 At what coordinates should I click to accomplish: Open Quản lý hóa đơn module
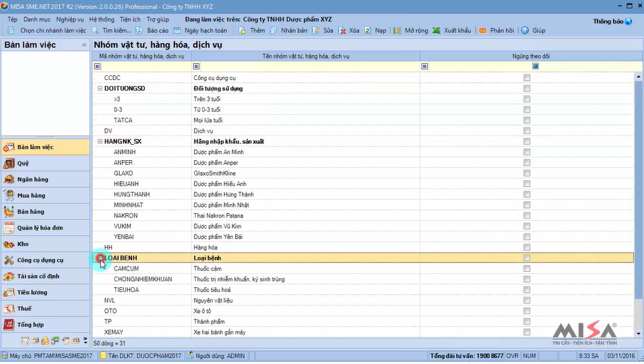coord(45,228)
